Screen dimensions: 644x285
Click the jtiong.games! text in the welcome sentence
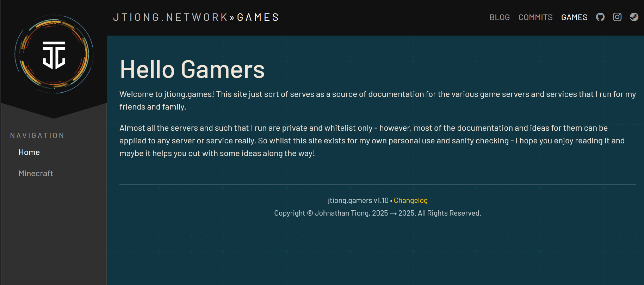(189, 94)
